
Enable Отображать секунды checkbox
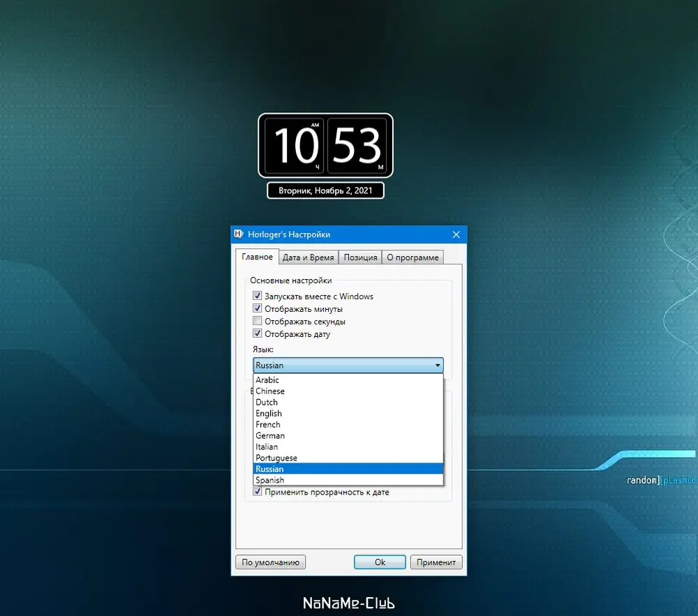[x=258, y=321]
